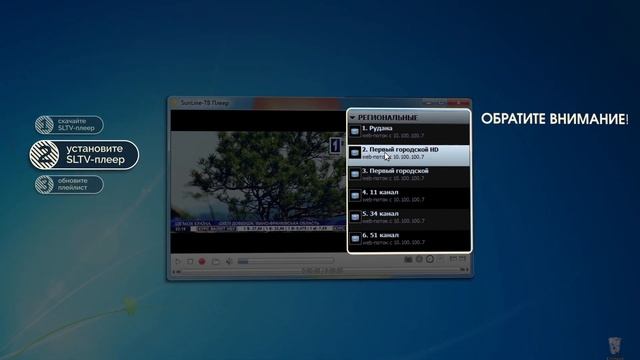Adjust the volume slider
Viewport: 640px width, 360px height.
[x=285, y=261]
